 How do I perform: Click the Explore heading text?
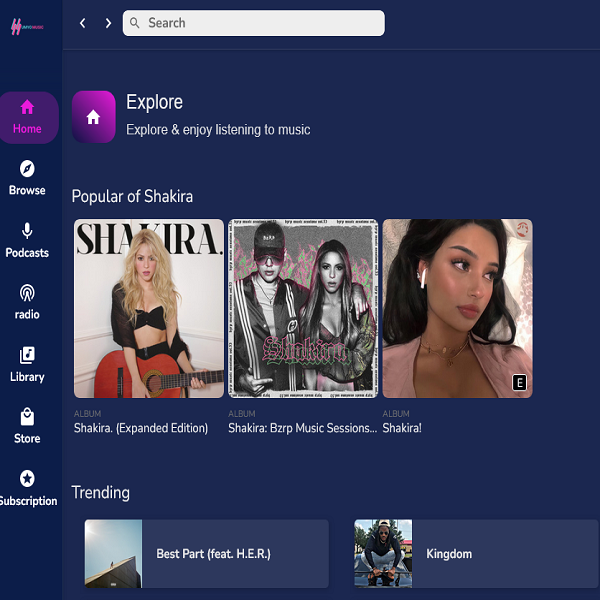155,102
